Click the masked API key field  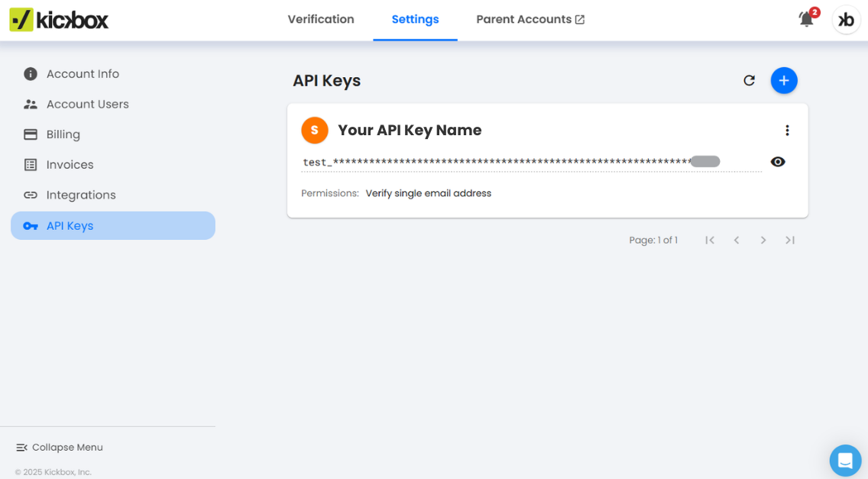527,161
